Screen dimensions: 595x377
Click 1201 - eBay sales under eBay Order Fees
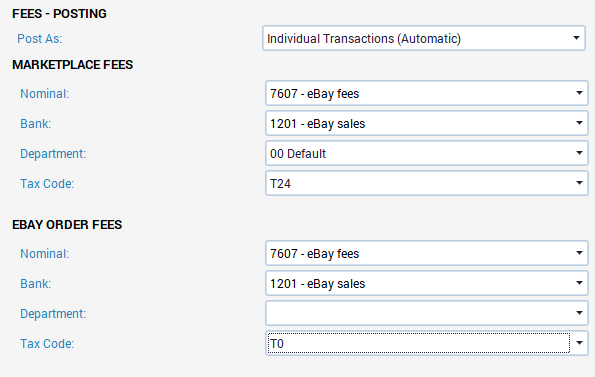pos(427,283)
